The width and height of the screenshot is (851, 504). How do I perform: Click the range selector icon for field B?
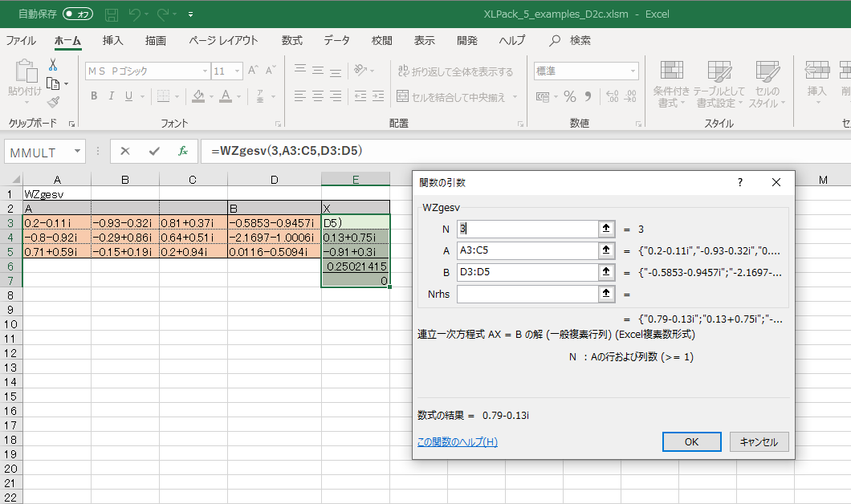pyautogui.click(x=606, y=273)
